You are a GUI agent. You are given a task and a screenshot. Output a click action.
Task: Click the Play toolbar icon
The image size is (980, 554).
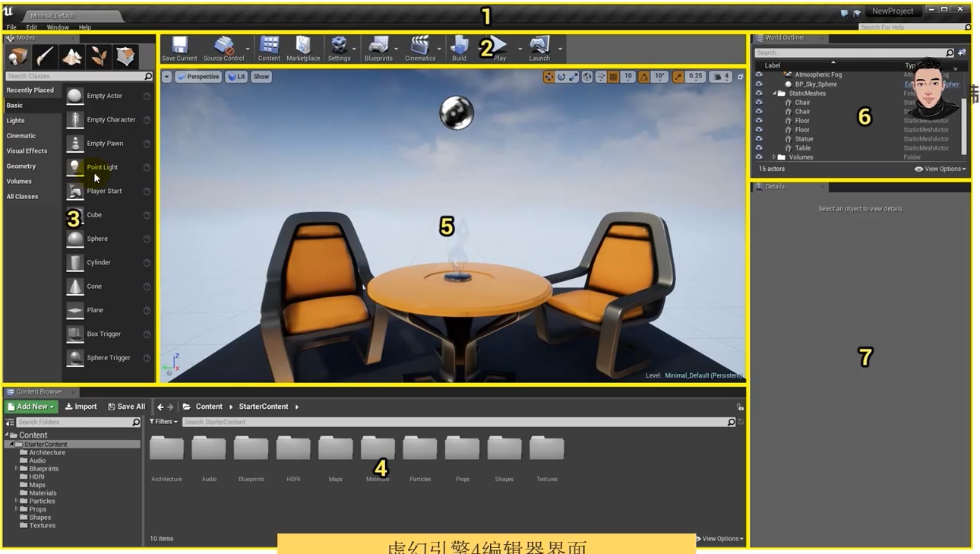pyautogui.click(x=498, y=45)
